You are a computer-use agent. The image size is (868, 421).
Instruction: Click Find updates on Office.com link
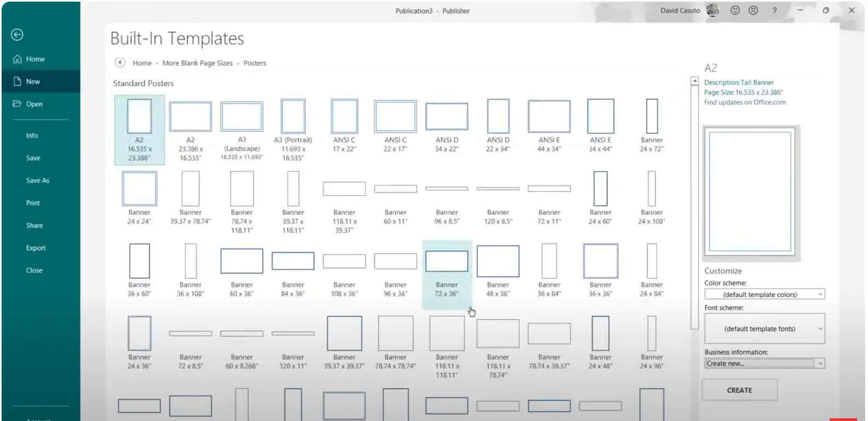pos(744,102)
